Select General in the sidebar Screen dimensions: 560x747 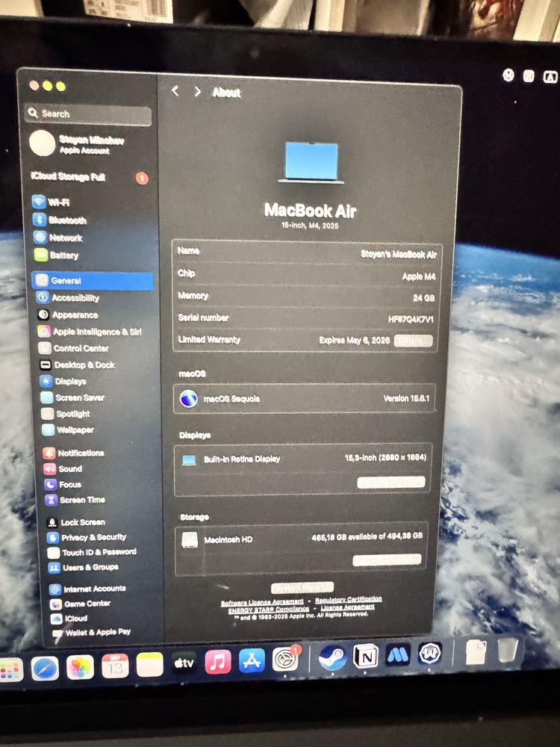point(93,281)
